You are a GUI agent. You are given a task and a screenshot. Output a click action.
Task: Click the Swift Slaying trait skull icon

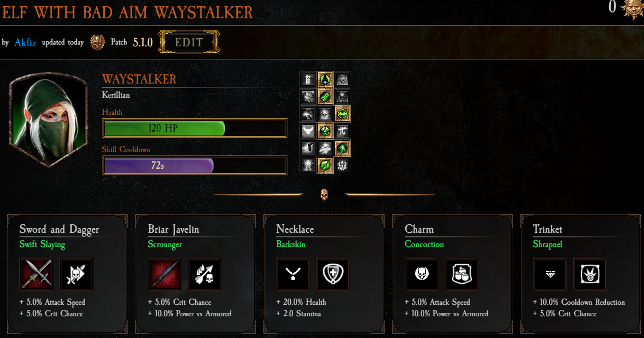(76, 273)
